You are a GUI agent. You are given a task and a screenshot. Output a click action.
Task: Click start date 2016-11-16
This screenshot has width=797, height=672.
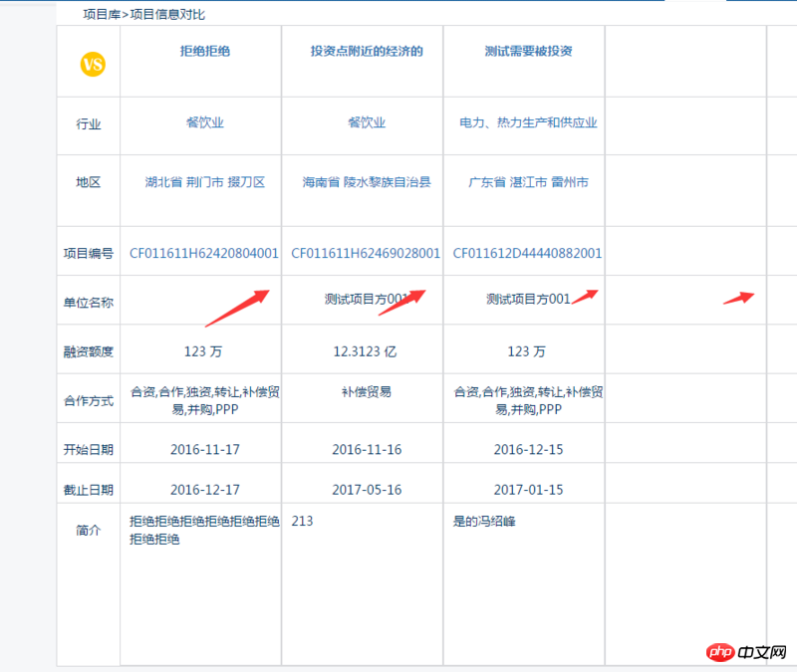367,450
